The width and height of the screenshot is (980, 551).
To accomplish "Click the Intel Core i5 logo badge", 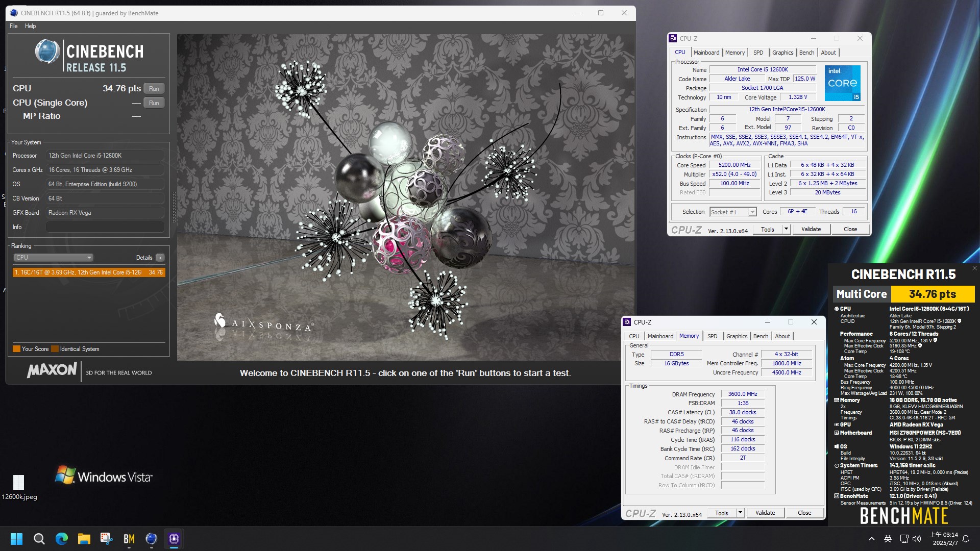I will click(842, 83).
